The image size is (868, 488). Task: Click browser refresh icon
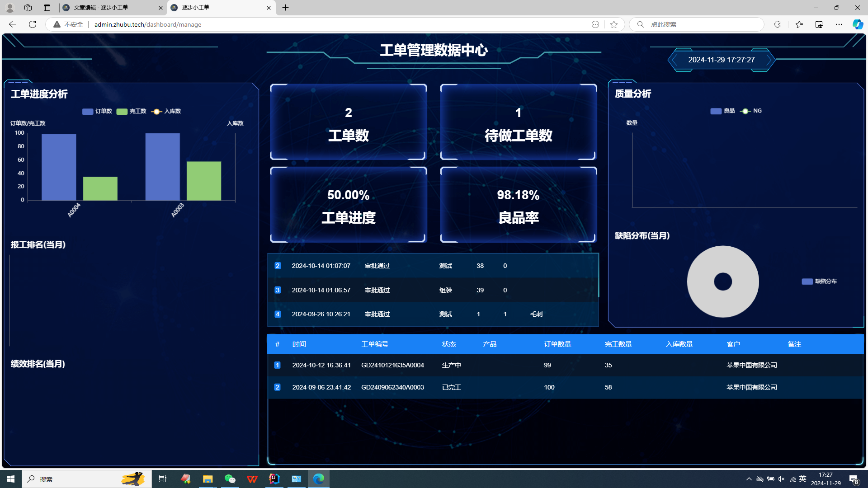(x=33, y=24)
